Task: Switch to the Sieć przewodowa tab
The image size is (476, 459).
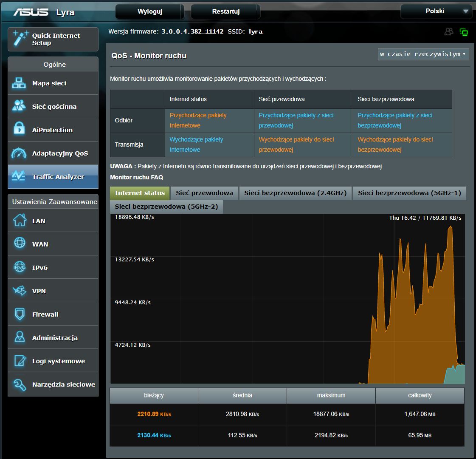Action: coord(204,193)
